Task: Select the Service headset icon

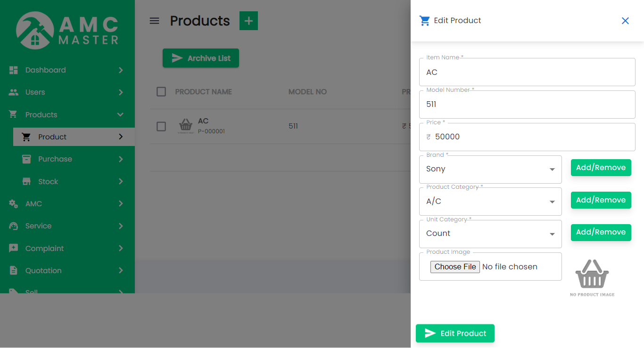Action: click(15, 226)
